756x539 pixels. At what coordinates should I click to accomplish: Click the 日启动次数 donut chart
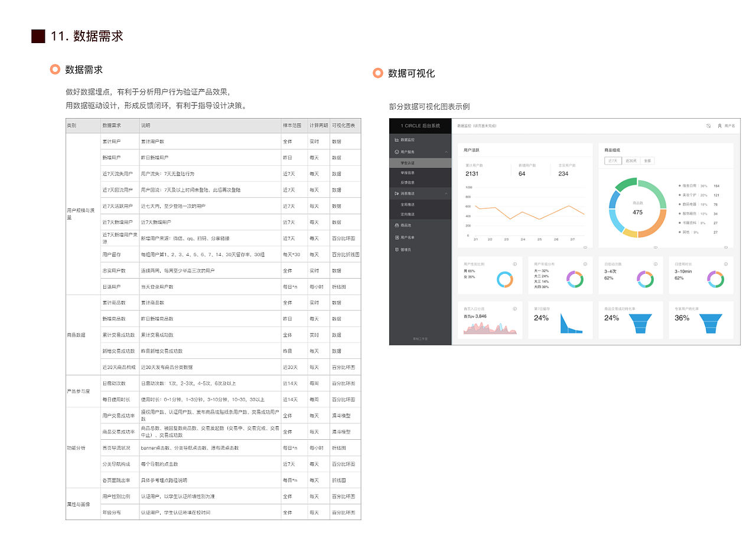[645, 279]
